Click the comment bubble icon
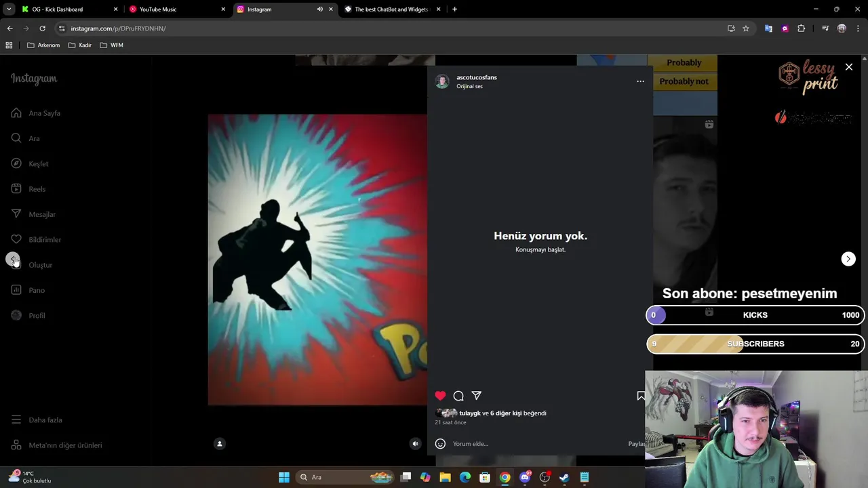 pyautogui.click(x=458, y=396)
